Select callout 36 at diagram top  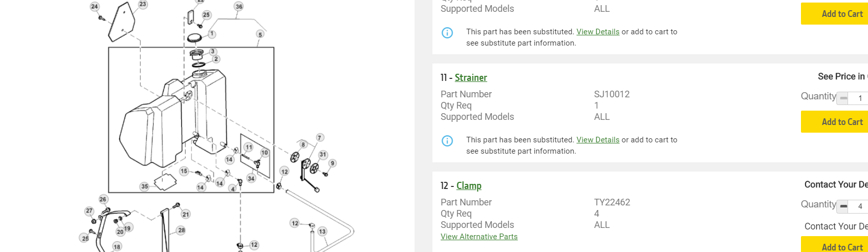[239, 7]
